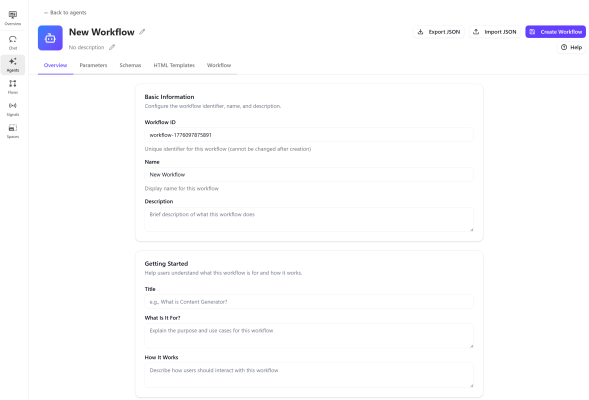Click the Import JSON button

tap(495, 32)
